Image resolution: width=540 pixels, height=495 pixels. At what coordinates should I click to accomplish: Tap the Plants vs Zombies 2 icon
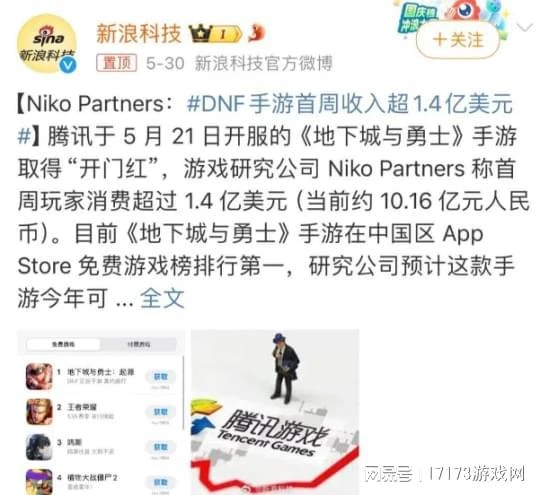coord(39,482)
